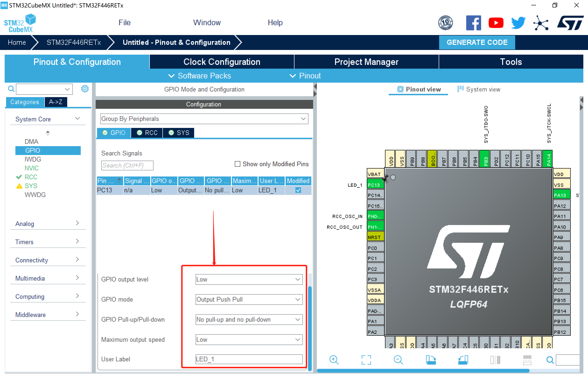Click the User Label input field
588x377 pixels.
coord(248,359)
